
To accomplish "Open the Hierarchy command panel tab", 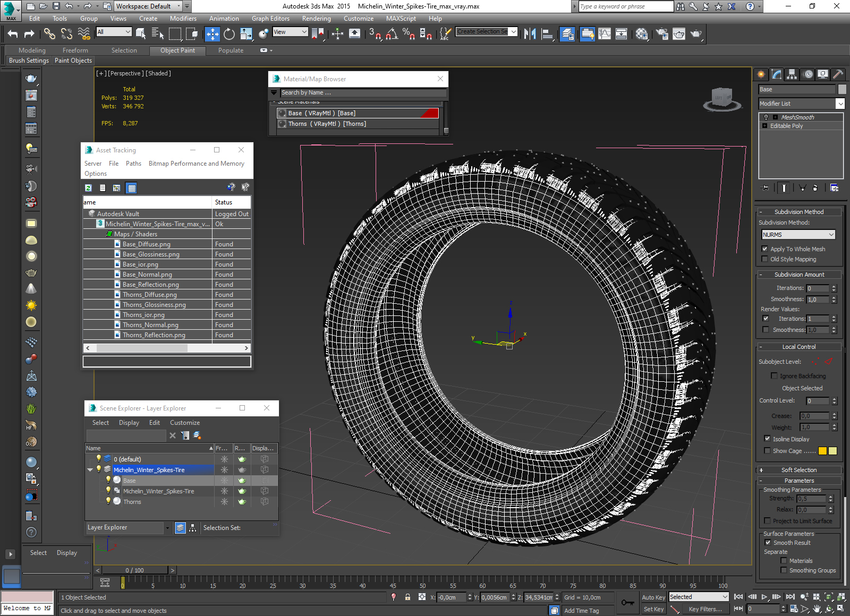I will point(792,74).
